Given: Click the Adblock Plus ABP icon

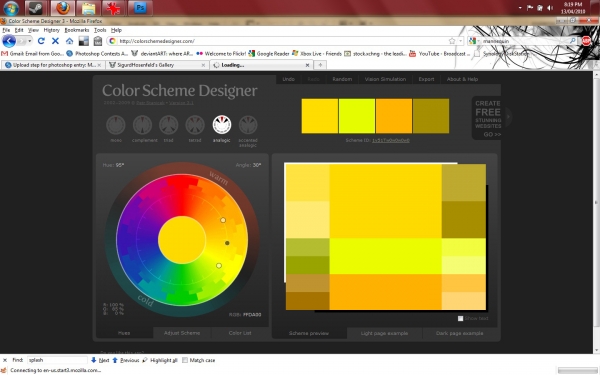Looking at the screenshot, I should 586,41.
